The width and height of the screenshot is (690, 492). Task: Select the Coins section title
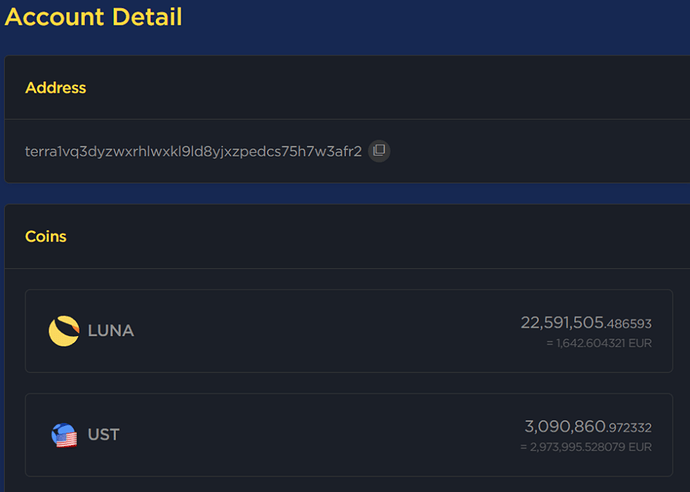(x=46, y=237)
